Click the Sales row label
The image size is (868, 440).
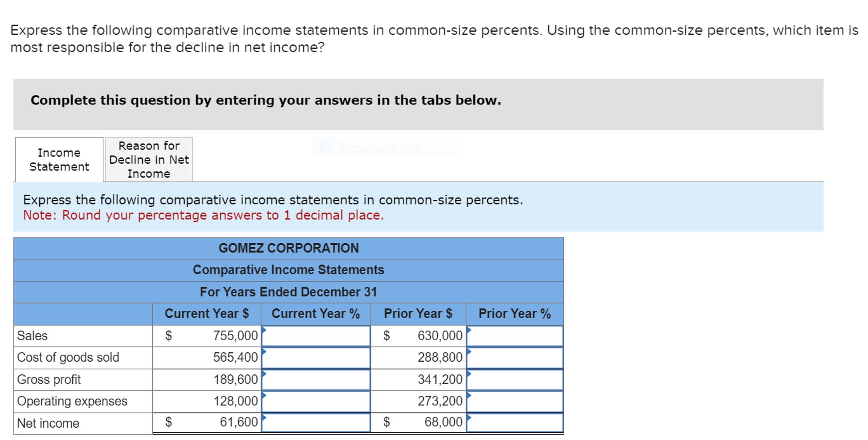[32, 335]
